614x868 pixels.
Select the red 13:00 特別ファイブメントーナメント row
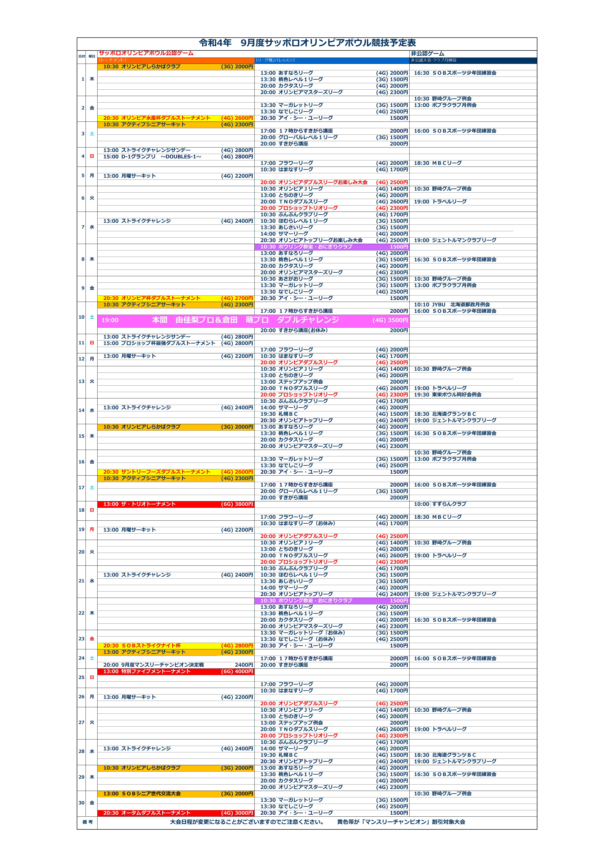point(176,672)
